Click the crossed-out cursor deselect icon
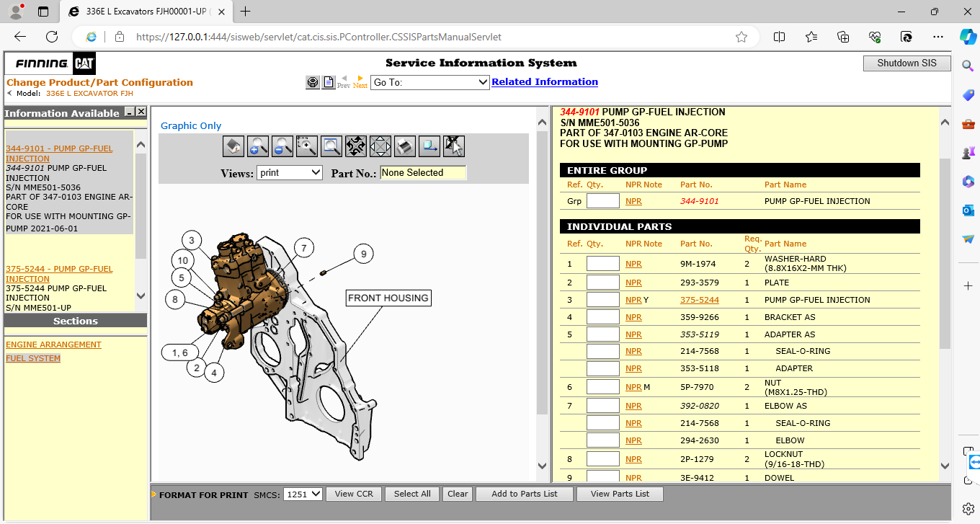Viewport: 980px width, 524px height. 454,146
